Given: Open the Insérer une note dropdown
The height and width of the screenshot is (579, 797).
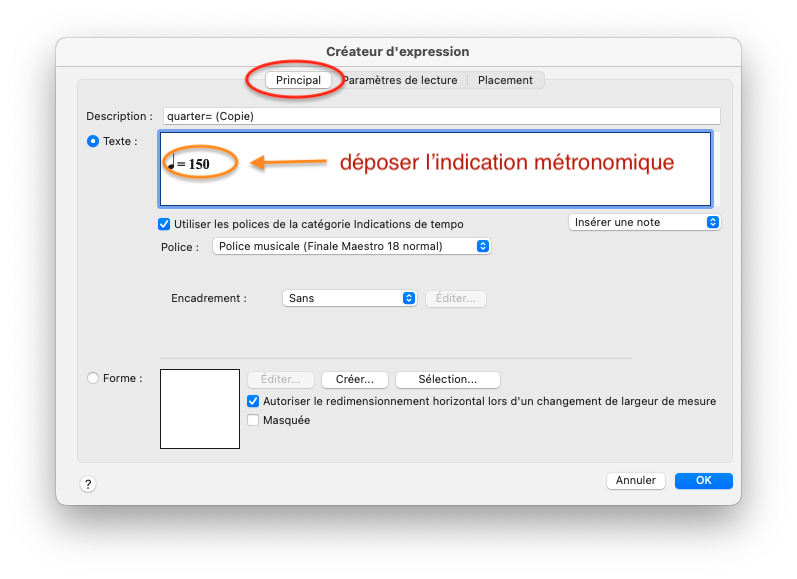Looking at the screenshot, I should point(644,222).
